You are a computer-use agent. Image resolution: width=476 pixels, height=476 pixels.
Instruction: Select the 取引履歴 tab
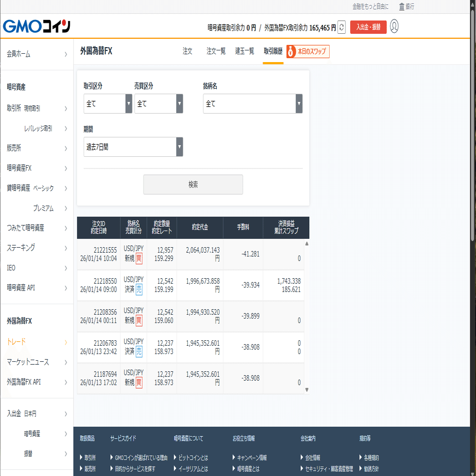pyautogui.click(x=273, y=51)
